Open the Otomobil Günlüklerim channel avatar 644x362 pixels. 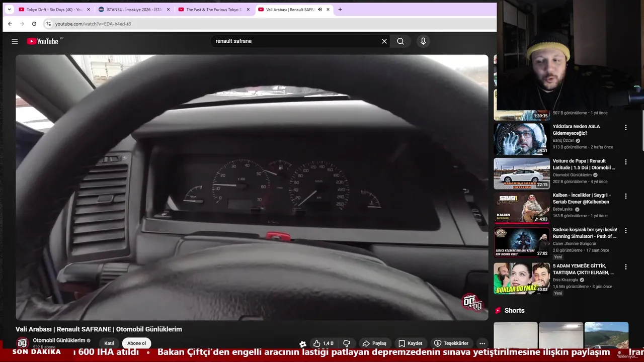pos(22,343)
